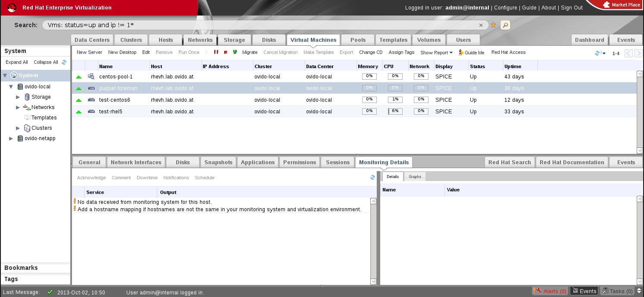Image resolution: width=644 pixels, height=297 pixels.
Task: Click the red pause/suspend VM icon
Action: [x=216, y=52]
